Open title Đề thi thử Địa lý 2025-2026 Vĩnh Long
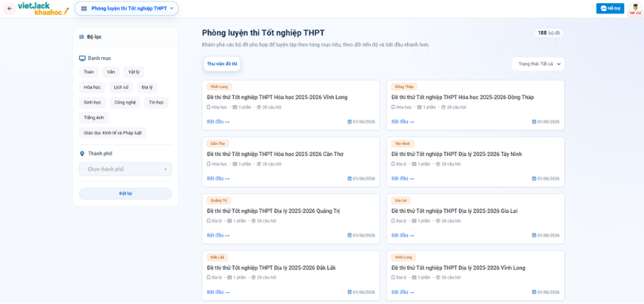 (459, 268)
